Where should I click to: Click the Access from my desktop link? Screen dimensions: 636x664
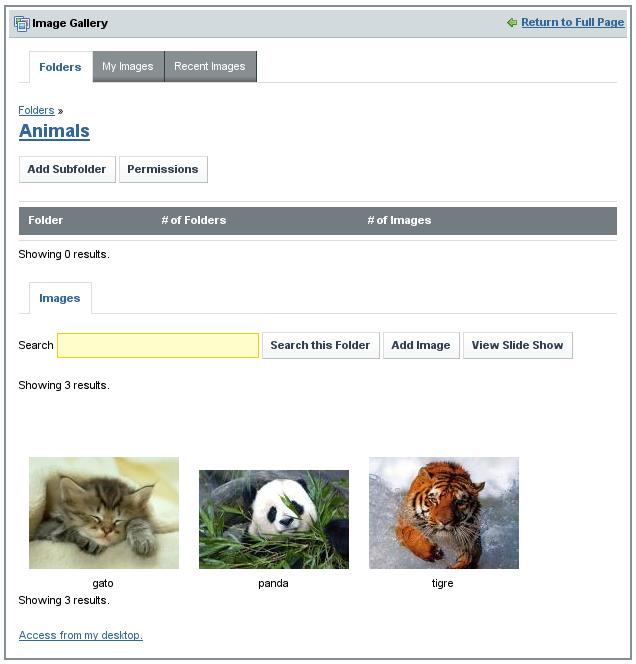(81, 635)
